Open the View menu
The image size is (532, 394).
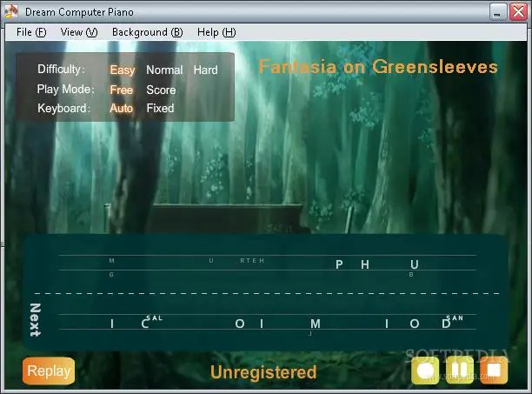[x=79, y=32]
